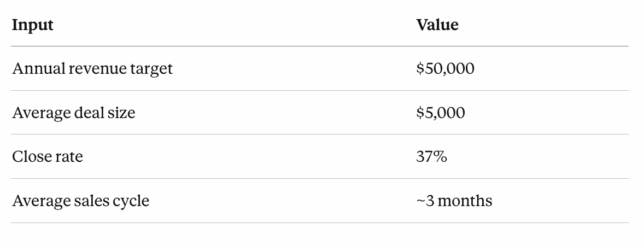
Task: Click the word "Close" in third row
Action: [x=32, y=156]
